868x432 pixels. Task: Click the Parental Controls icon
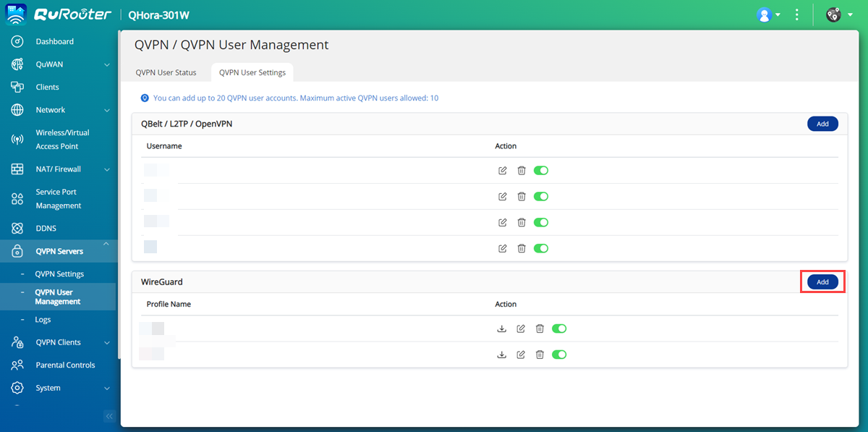(x=18, y=365)
